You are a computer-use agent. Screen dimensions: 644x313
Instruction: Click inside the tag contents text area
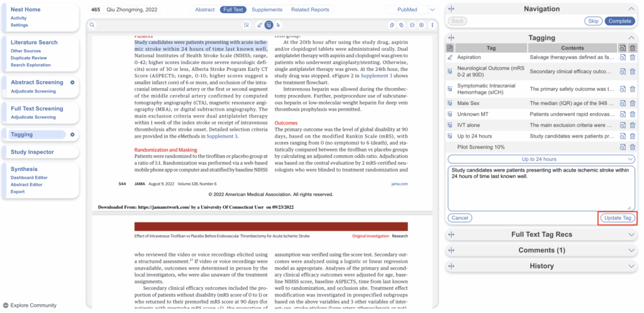coord(541,189)
